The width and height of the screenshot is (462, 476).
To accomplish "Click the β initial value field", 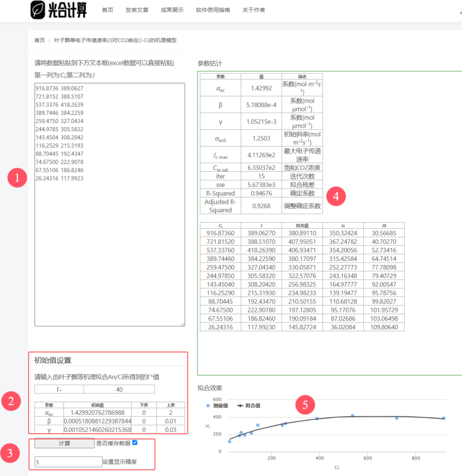I will click(x=97, y=421).
